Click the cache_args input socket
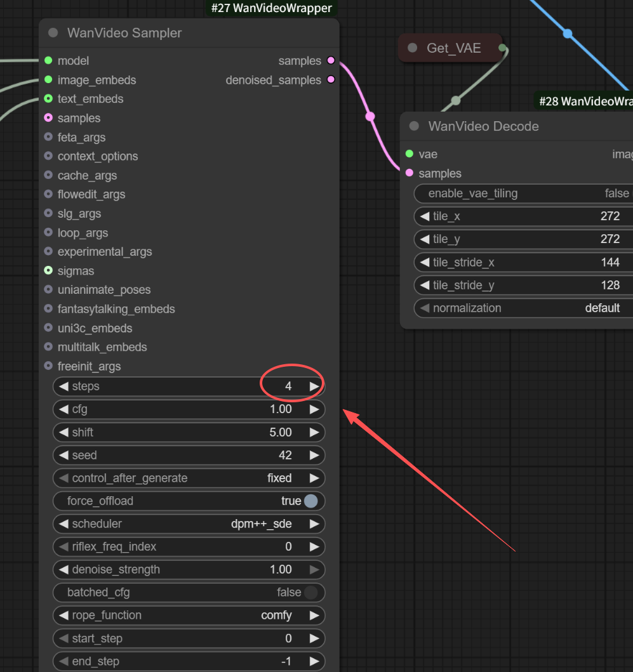Screen dimensions: 633x672 point(48,175)
